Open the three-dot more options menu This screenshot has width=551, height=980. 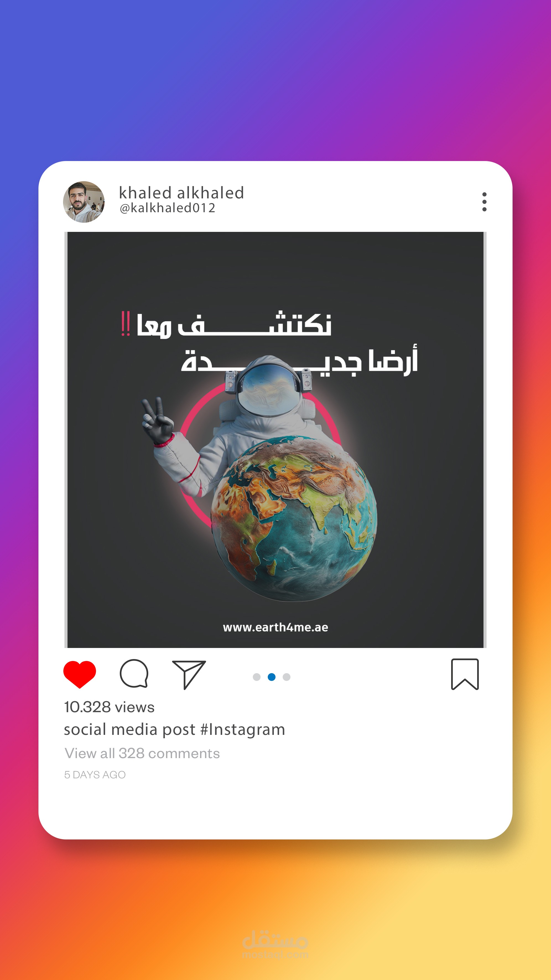(484, 202)
